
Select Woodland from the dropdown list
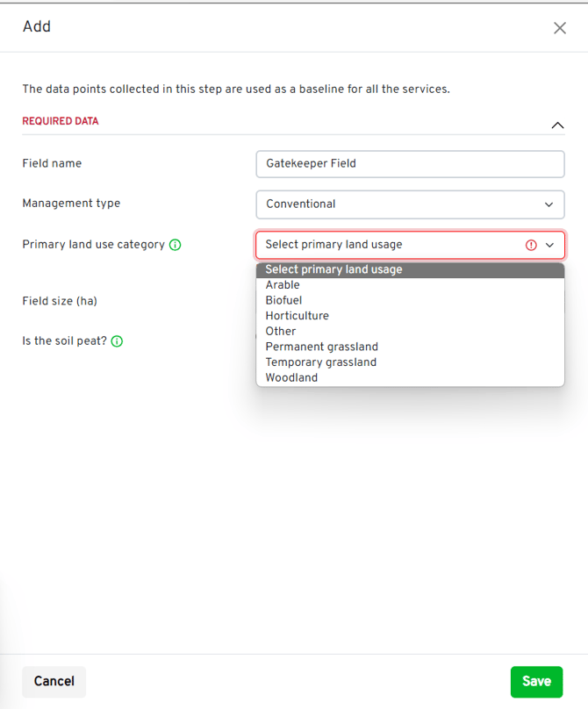(x=291, y=377)
